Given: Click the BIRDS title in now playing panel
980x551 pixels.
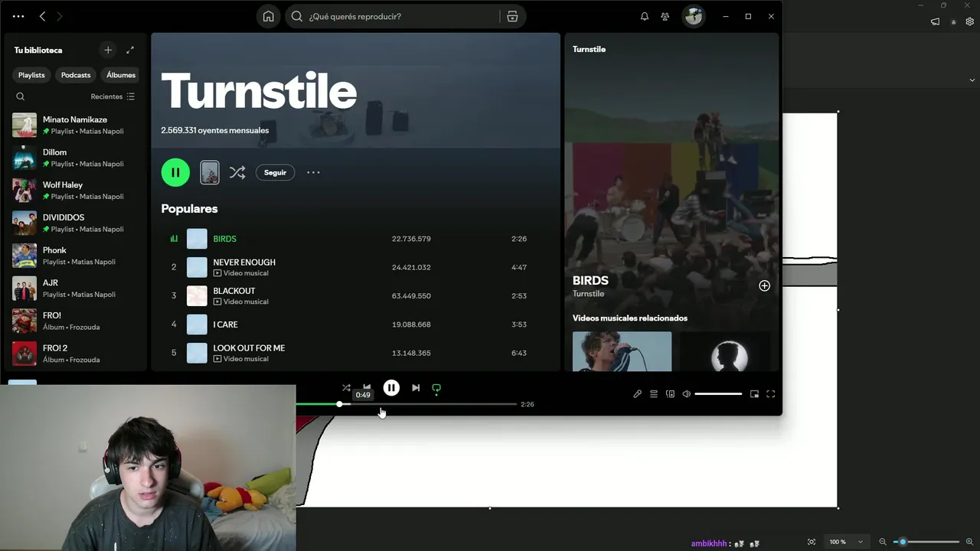Looking at the screenshot, I should click(590, 281).
